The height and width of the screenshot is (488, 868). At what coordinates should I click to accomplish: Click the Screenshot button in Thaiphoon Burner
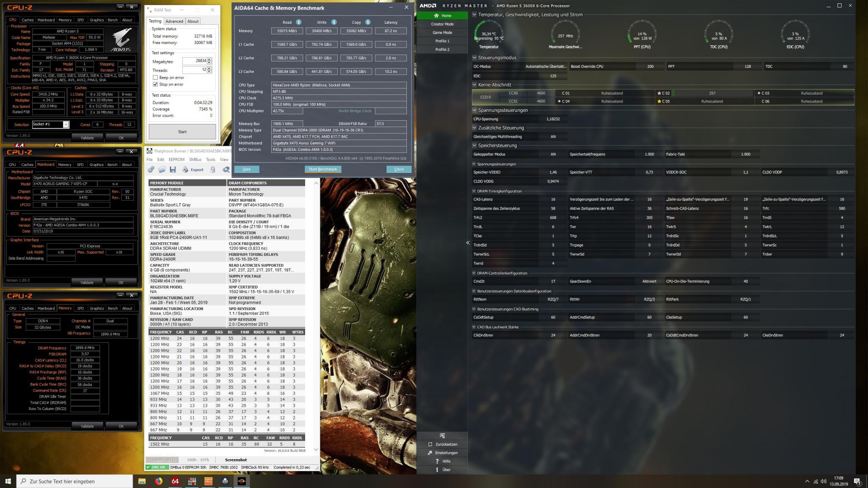pyautogui.click(x=236, y=460)
